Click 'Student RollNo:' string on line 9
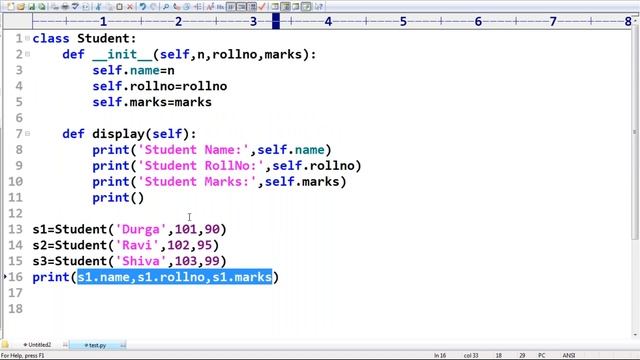The width and height of the screenshot is (640, 360). coord(201,166)
